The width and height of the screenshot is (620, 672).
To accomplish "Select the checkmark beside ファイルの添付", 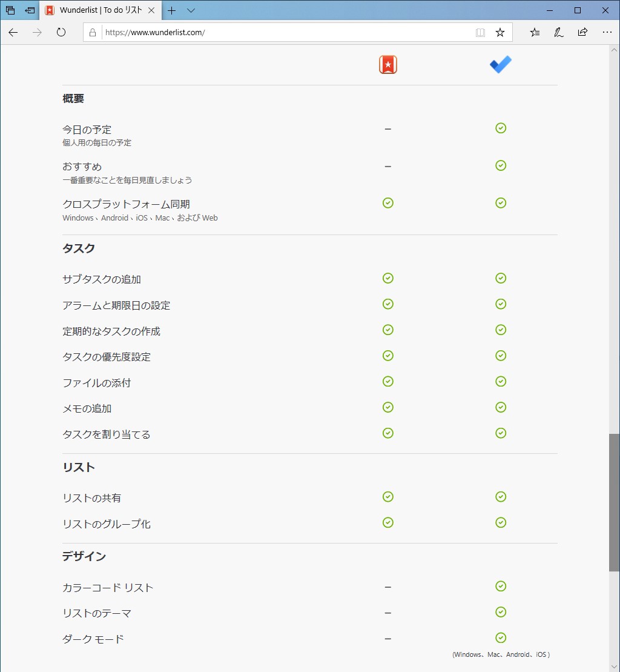I will pos(387,381).
